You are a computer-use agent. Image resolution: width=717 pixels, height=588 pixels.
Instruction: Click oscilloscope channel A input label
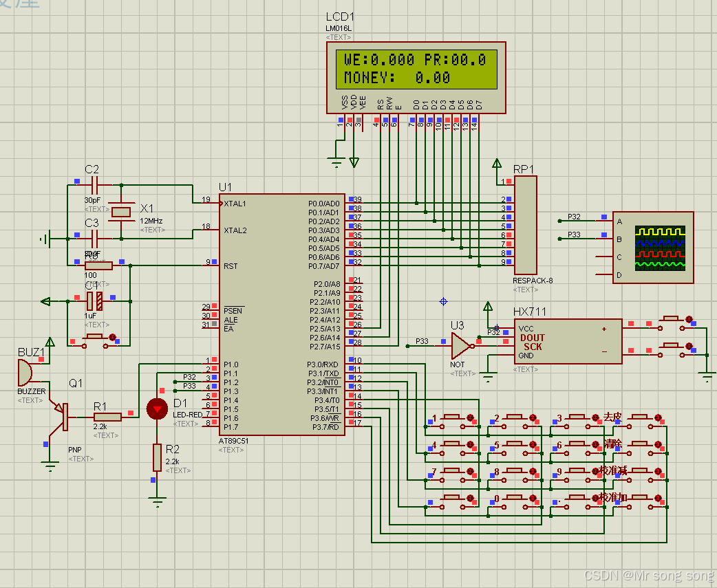(619, 221)
